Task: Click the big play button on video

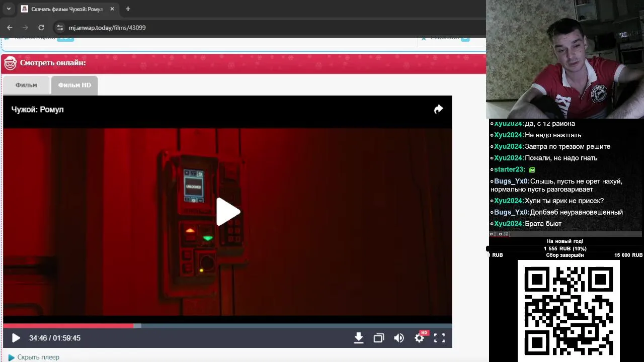Action: pos(228,212)
